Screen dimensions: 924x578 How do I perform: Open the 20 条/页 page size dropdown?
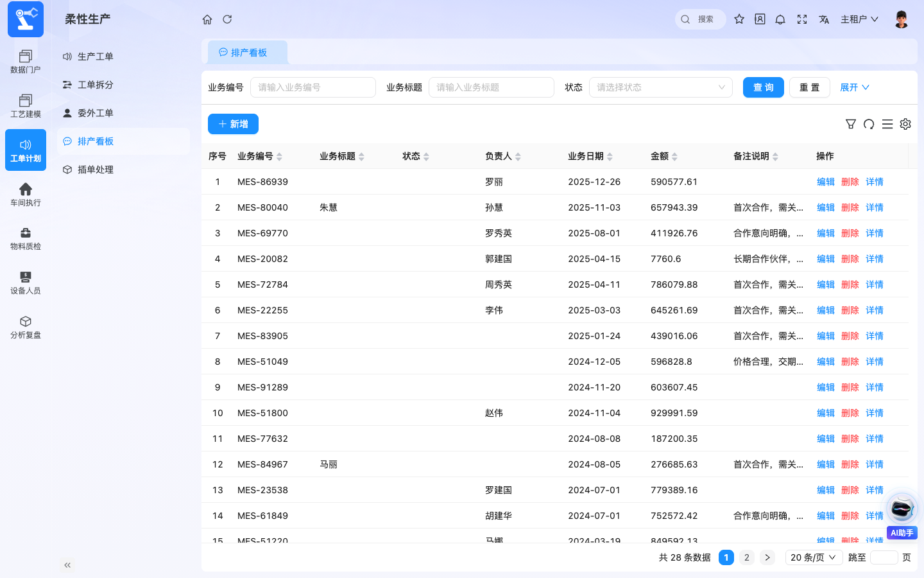click(x=814, y=557)
